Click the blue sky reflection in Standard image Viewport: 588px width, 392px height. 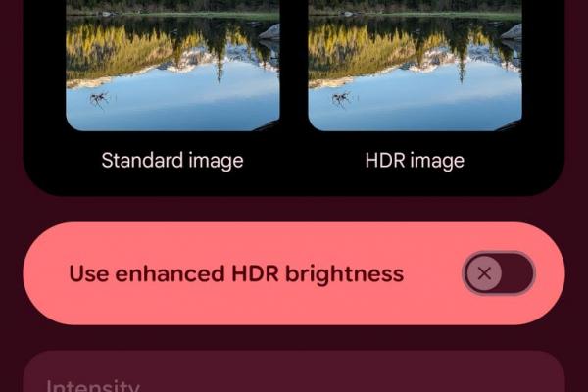click(189, 101)
